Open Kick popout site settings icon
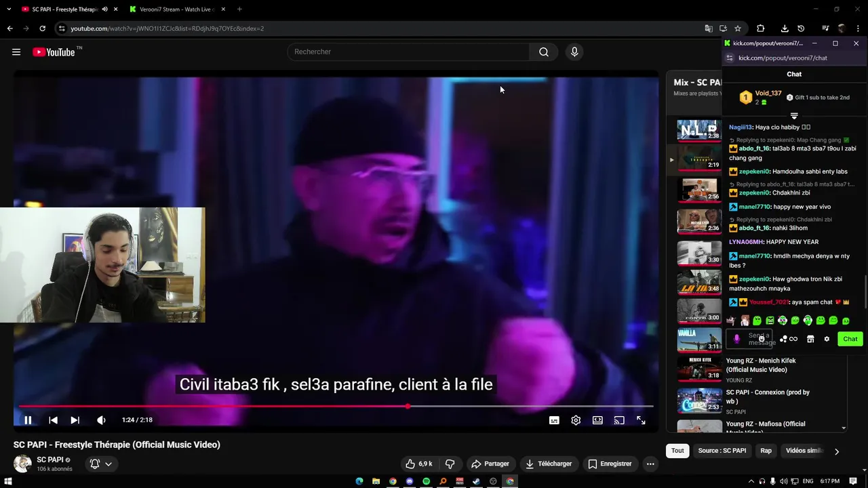This screenshot has width=868, height=488. pyautogui.click(x=730, y=58)
